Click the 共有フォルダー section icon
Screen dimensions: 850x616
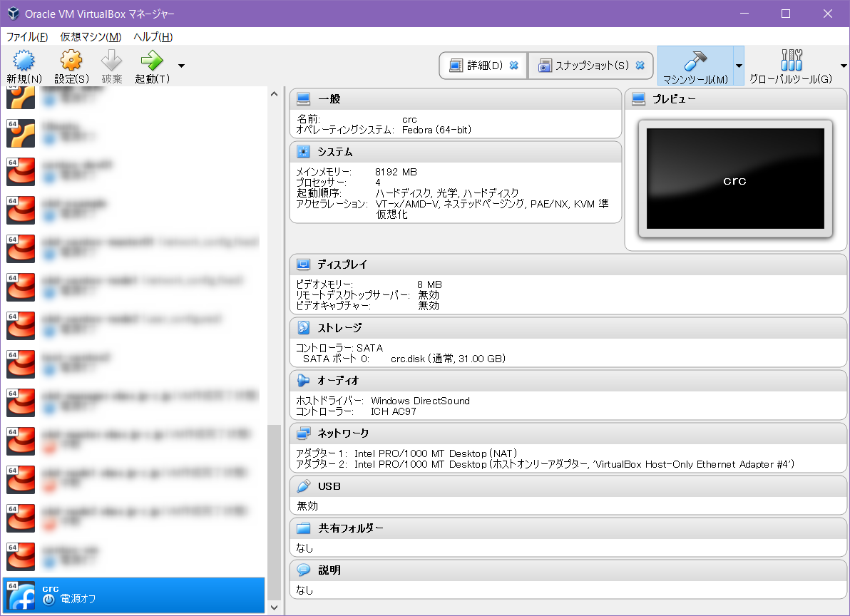302,528
